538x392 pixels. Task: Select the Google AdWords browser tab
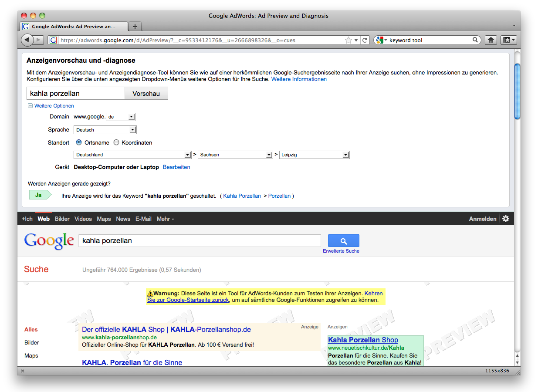74,27
